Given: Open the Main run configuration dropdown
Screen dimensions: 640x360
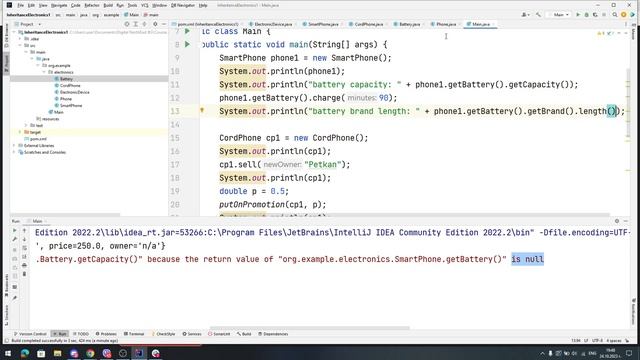Looking at the screenshot, I should pos(559,15).
